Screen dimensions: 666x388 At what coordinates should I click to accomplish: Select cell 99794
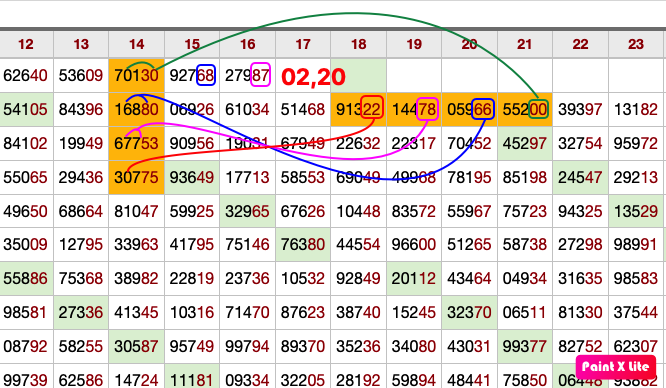click(248, 347)
